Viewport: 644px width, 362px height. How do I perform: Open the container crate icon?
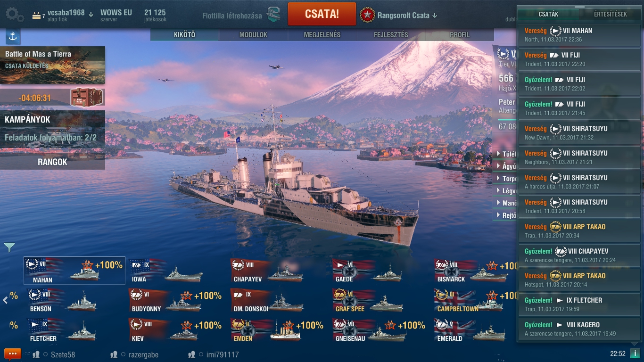pos(86,98)
